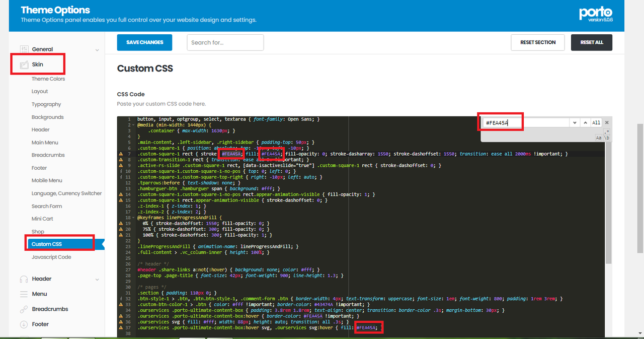Click the warning icon on code line 8

coord(121,160)
